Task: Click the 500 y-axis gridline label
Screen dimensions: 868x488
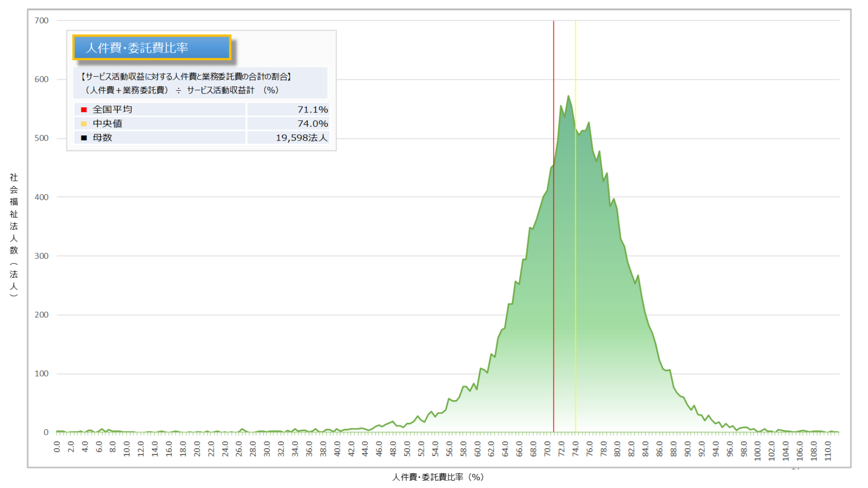Action: 42,138
